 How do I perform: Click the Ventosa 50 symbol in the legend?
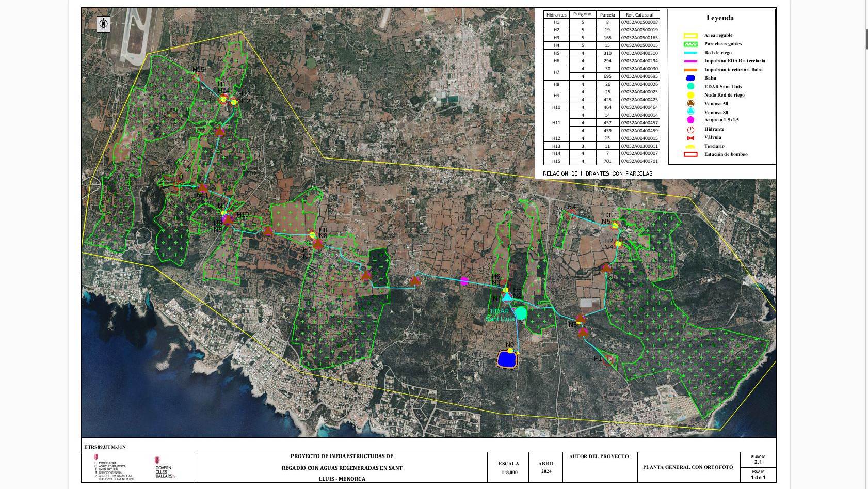(690, 104)
